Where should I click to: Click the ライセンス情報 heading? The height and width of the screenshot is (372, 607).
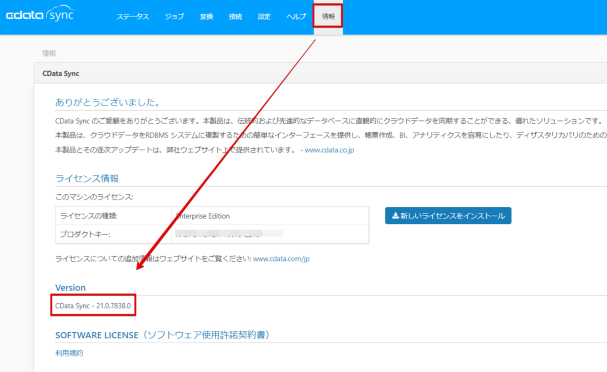pyautogui.click(x=87, y=178)
